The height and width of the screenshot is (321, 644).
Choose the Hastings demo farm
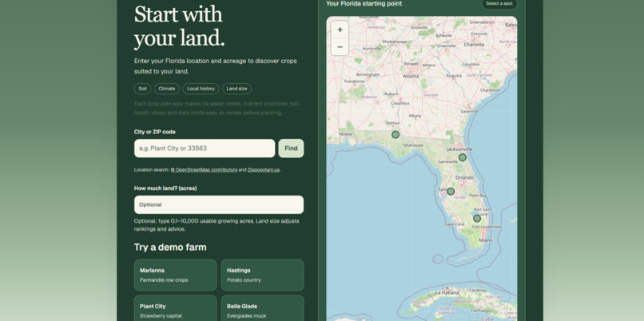pos(262,275)
